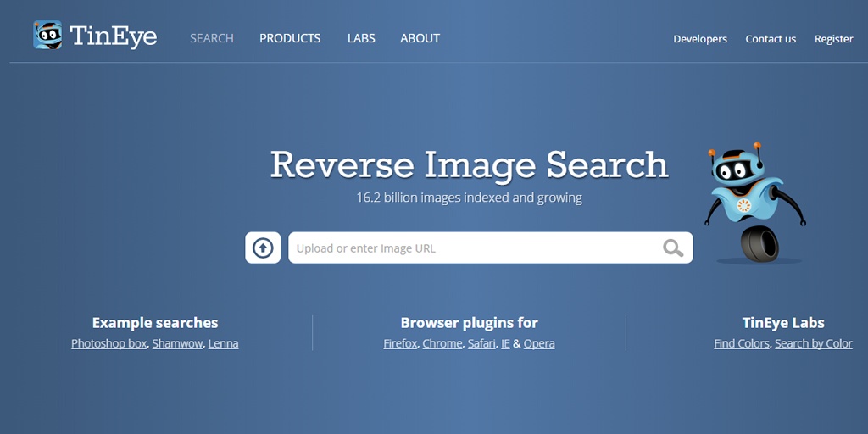Image resolution: width=868 pixels, height=434 pixels.
Task: Click the Browser plugins for heading
Action: pyautogui.click(x=470, y=323)
